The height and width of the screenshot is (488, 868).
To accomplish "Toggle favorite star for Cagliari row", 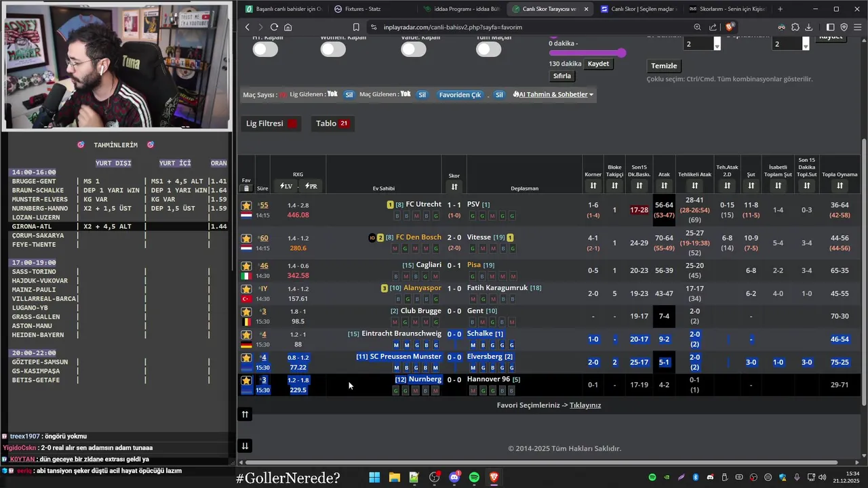I will tap(246, 266).
